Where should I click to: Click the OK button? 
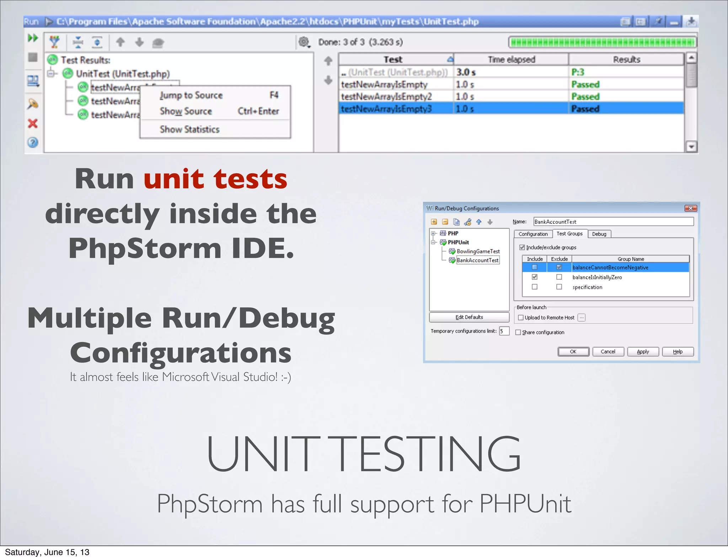click(x=573, y=351)
